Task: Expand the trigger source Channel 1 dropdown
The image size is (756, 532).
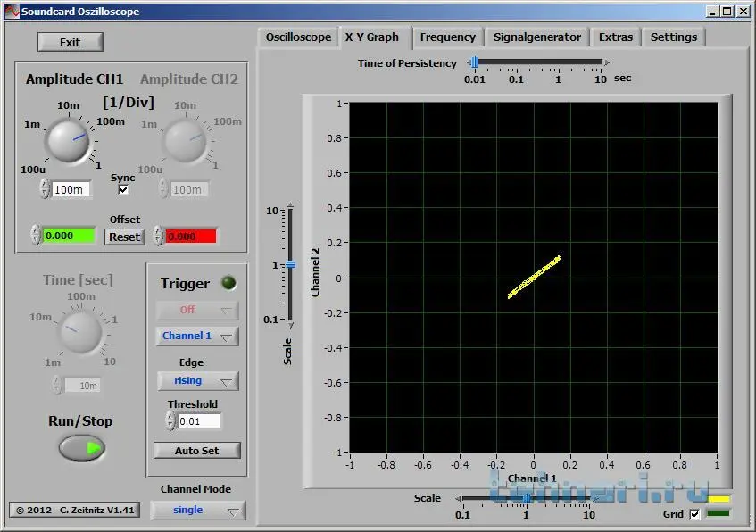Action: [x=197, y=336]
